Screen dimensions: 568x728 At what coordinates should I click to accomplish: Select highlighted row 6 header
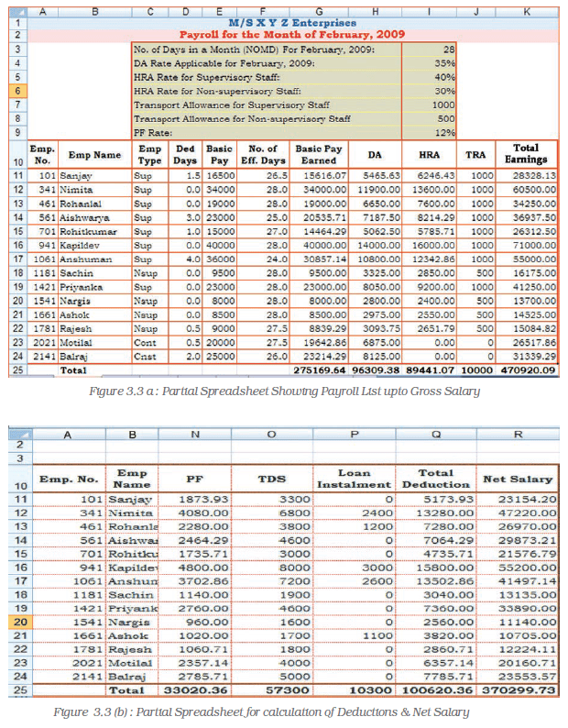coord(18,91)
